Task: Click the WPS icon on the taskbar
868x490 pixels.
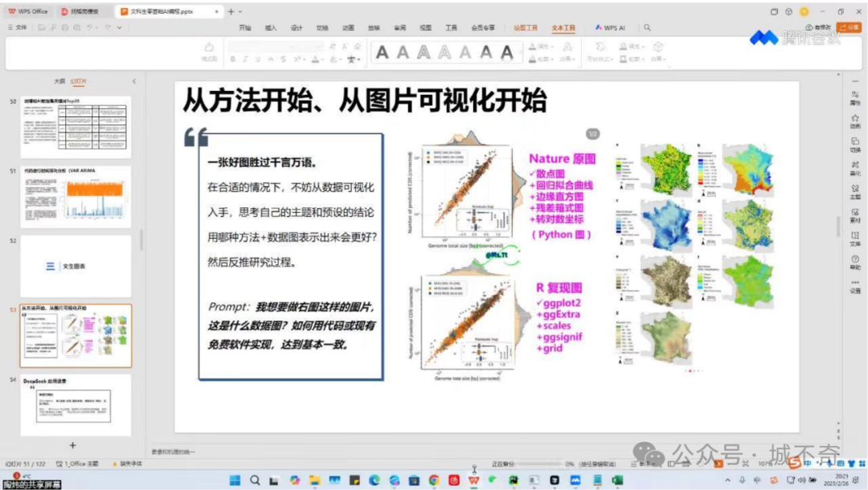Action: click(x=473, y=480)
